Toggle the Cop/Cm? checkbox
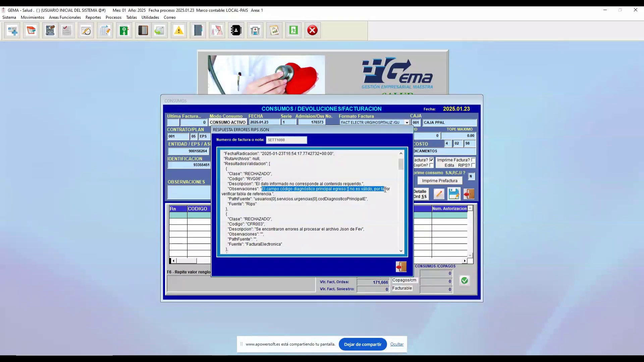This screenshot has width=644, height=362. click(431, 165)
